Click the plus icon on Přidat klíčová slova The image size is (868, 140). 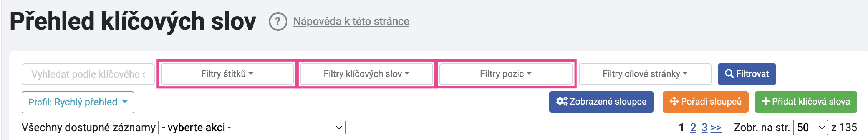[x=765, y=102]
